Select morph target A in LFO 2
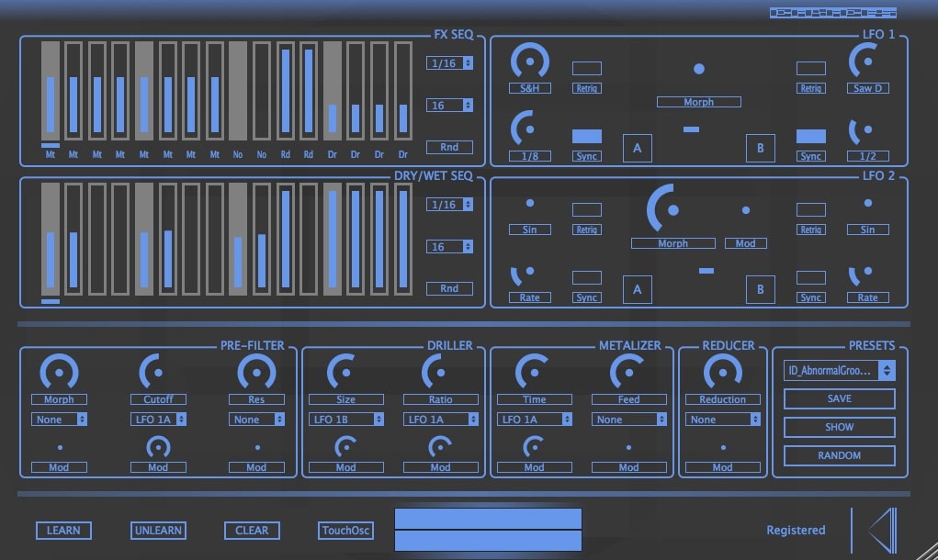This screenshot has height=560, width=938. point(637,288)
